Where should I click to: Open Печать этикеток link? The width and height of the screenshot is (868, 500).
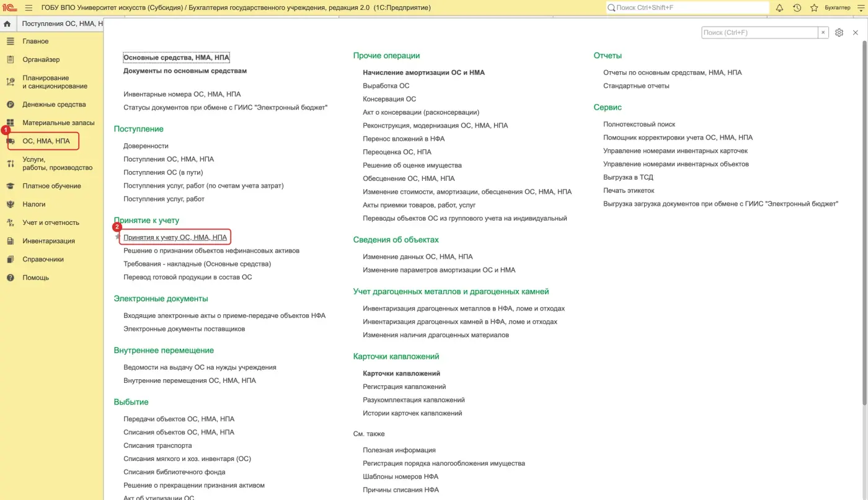coord(629,190)
